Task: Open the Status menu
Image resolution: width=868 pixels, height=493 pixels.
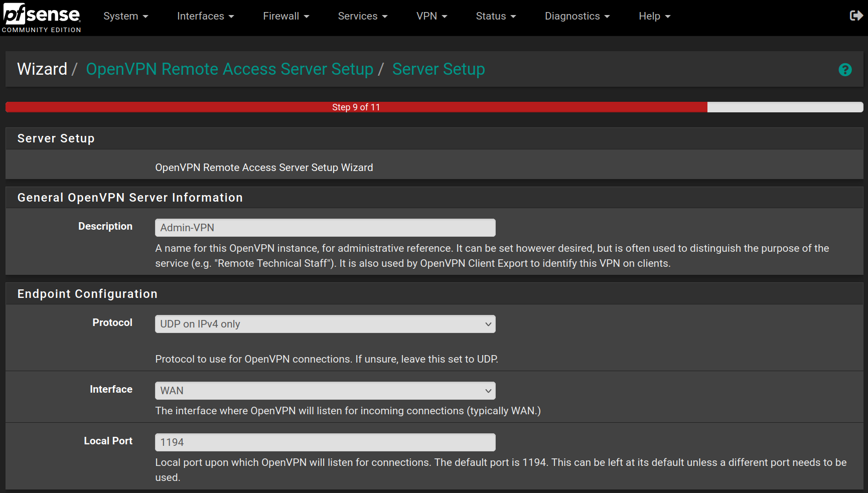Action: [496, 16]
